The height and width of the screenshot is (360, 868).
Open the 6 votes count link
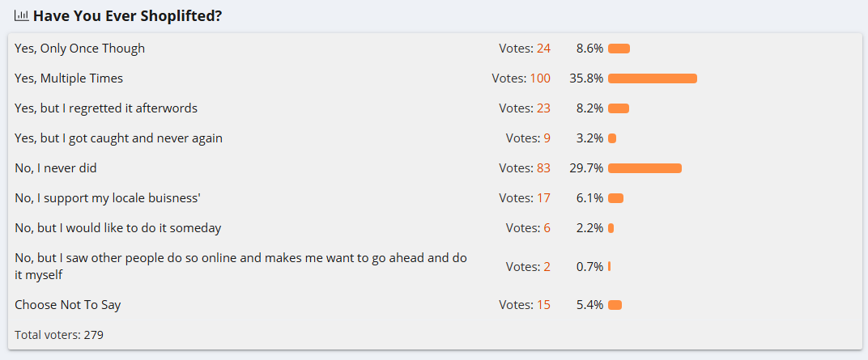point(547,228)
